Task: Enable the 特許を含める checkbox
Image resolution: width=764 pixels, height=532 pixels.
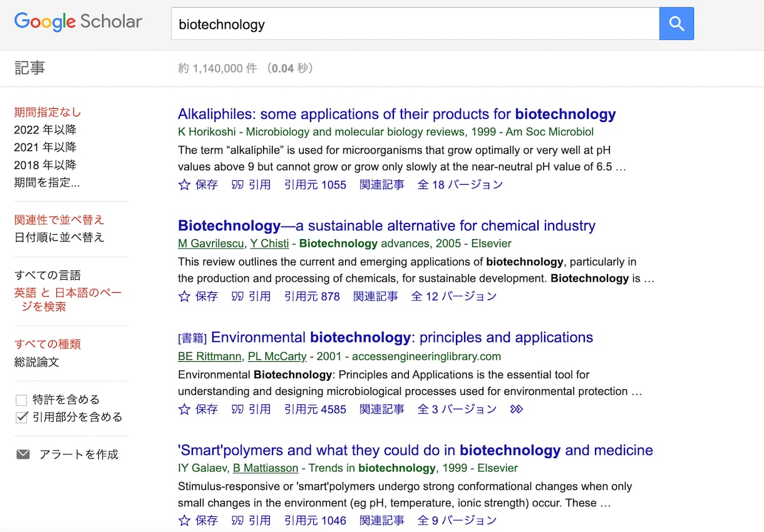Action: tap(21, 400)
